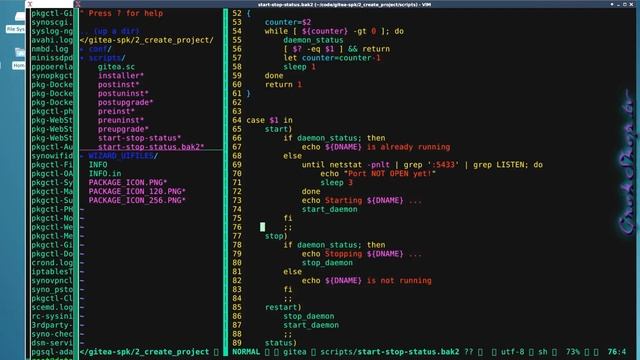Open preuninst* script in tree

tap(121, 120)
